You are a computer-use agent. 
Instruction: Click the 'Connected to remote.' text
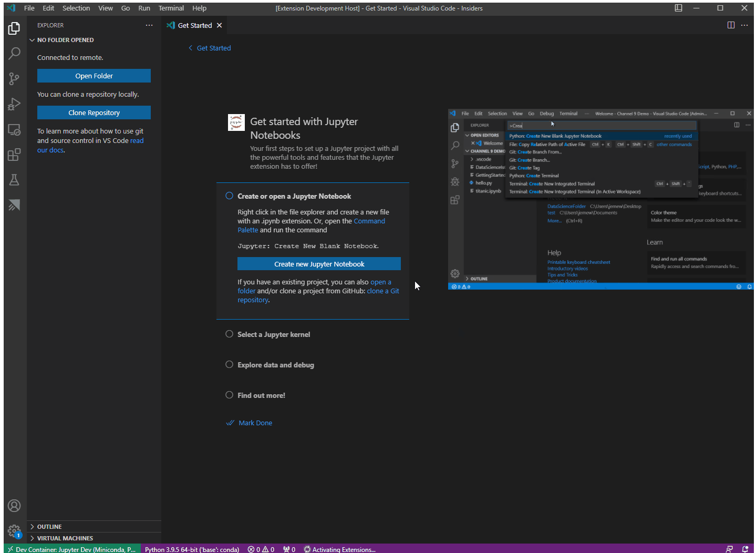point(70,58)
